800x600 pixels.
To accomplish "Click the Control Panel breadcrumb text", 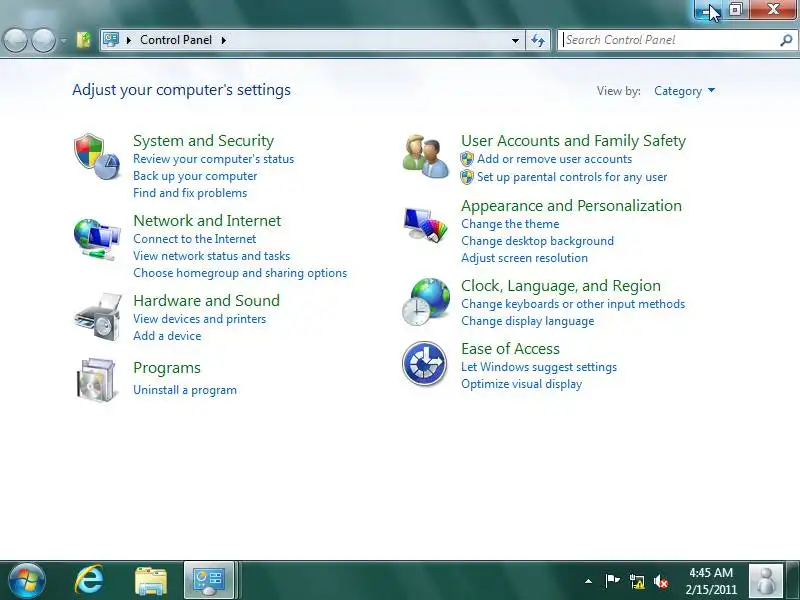I will (176, 40).
